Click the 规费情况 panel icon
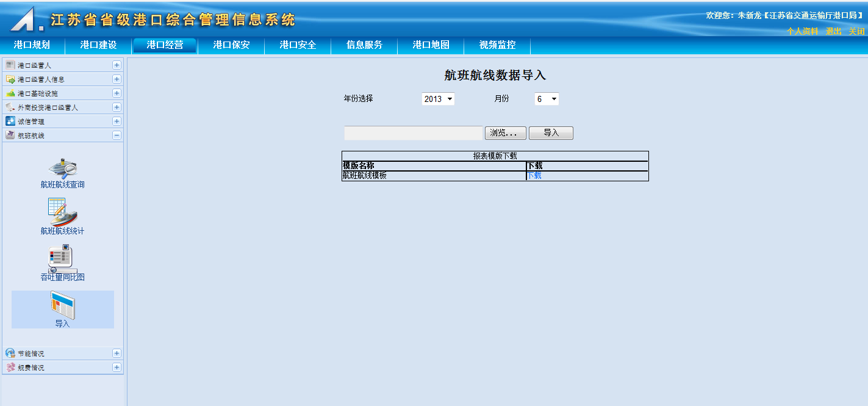This screenshot has width=868, height=406. point(10,368)
